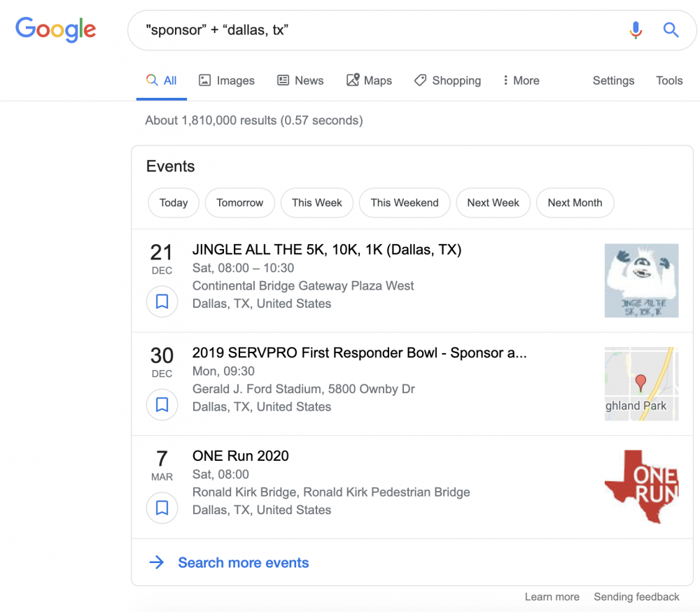Switch to the News tab
Viewport: 700px width, 612px height.
click(x=300, y=80)
